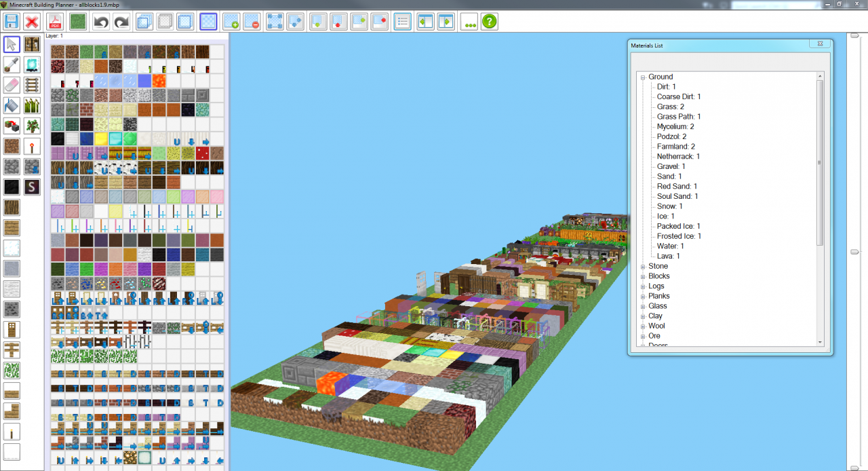This screenshot has height=471, width=868.
Task: Click the Materials List scrollbar up arrow
Action: tap(820, 76)
